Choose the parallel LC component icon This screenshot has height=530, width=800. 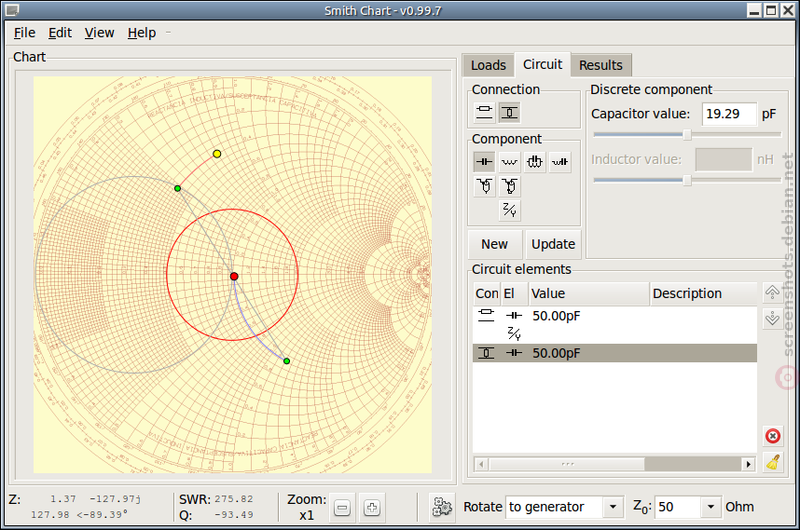pos(534,162)
